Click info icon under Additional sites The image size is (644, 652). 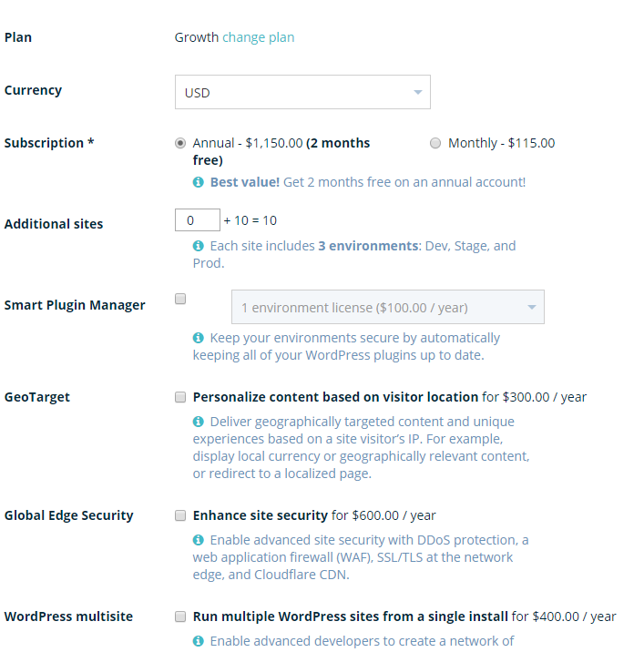[198, 246]
